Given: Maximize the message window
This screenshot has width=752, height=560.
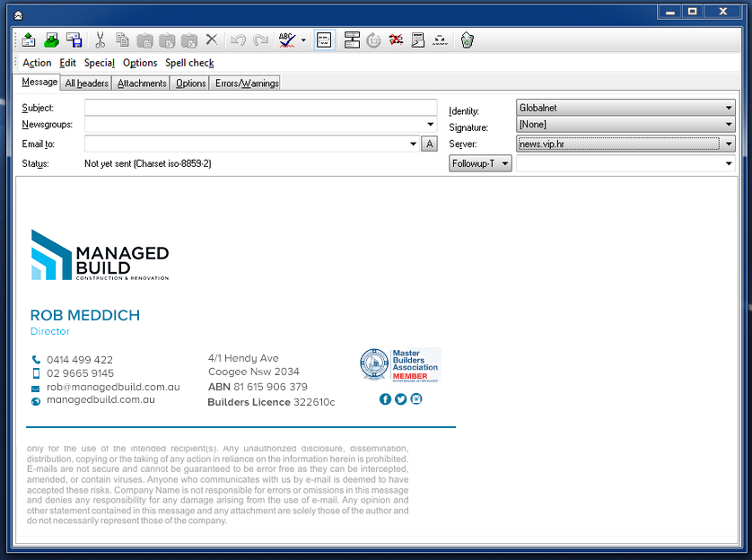Looking at the screenshot, I should point(693,11).
